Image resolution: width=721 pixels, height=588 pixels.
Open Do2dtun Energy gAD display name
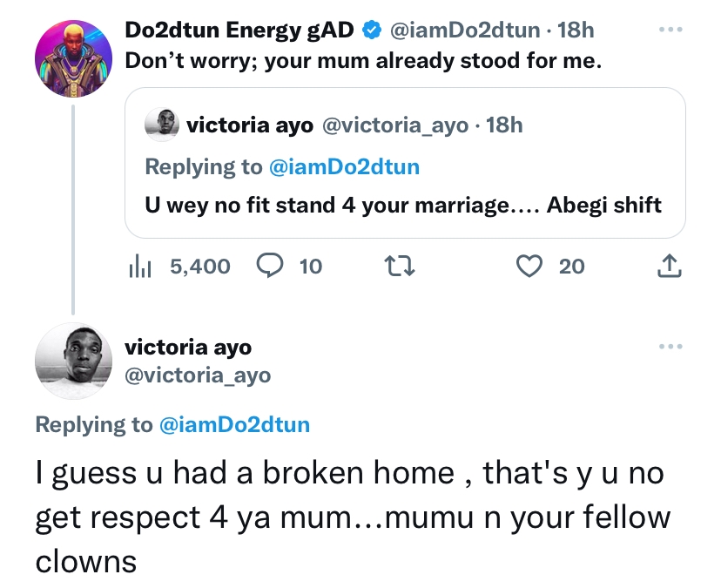(239, 30)
